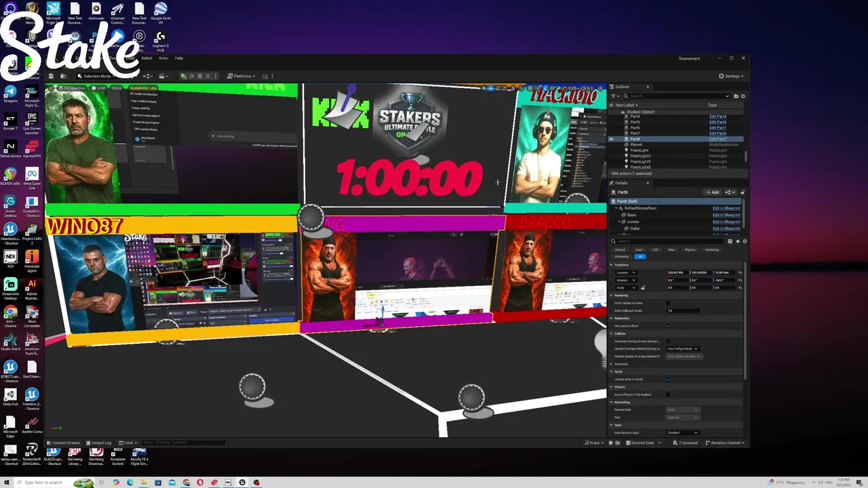This screenshot has width=868, height=488.
Task: Select the Rendering filter in Details
Action: (712, 249)
